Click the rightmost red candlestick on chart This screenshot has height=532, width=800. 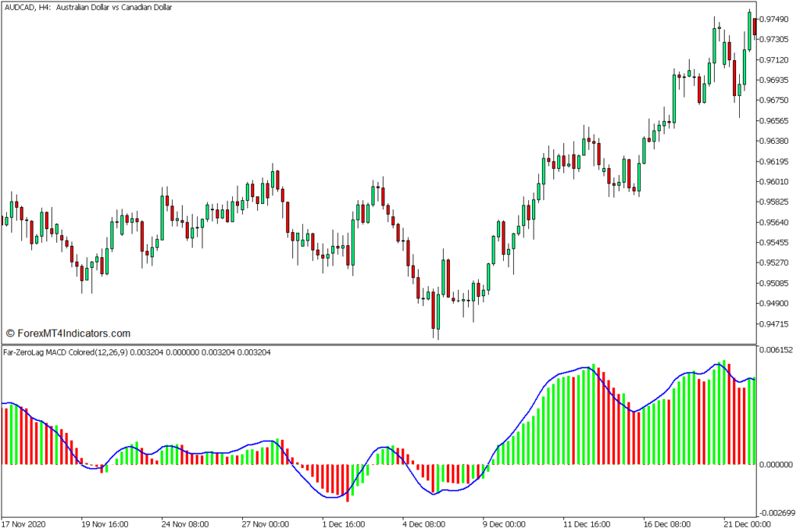[x=755, y=26]
